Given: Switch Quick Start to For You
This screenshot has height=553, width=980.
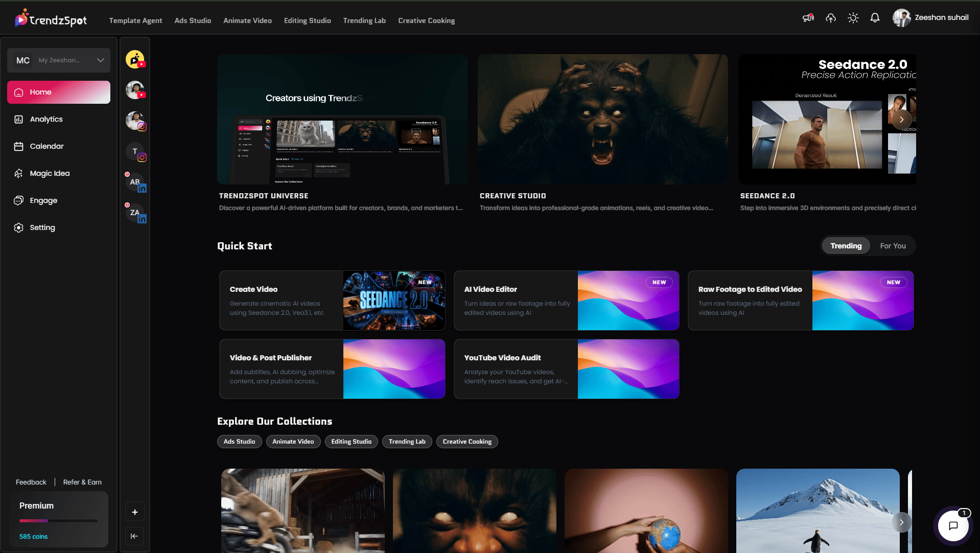Looking at the screenshot, I should point(893,246).
